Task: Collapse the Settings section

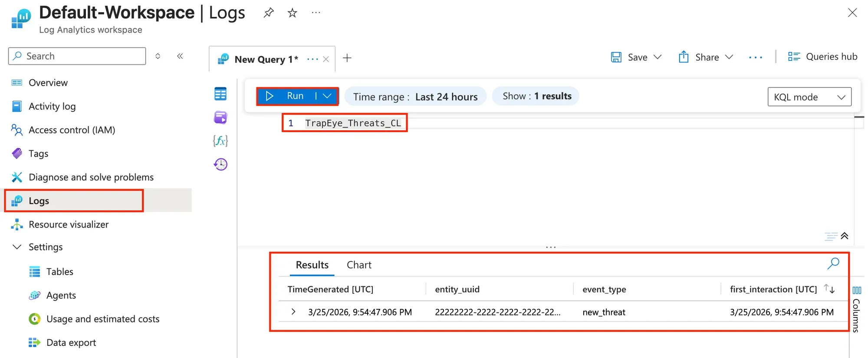Action: [x=17, y=247]
